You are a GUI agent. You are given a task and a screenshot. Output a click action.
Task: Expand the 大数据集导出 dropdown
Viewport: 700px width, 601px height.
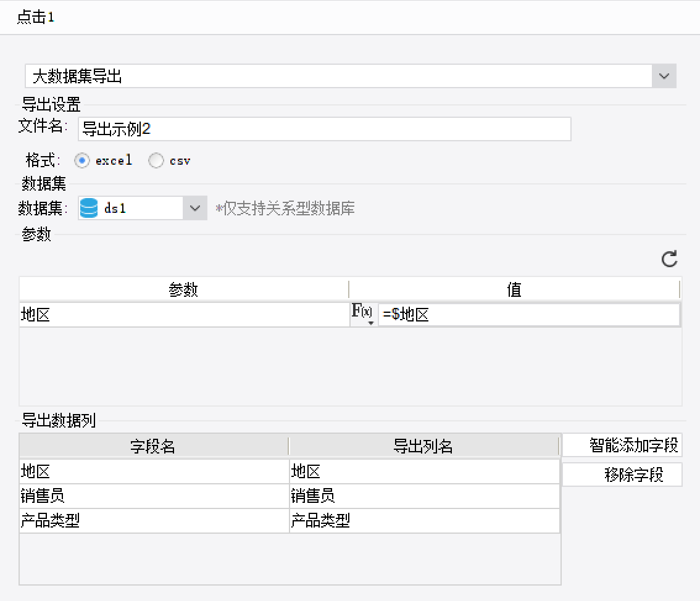[664, 77]
